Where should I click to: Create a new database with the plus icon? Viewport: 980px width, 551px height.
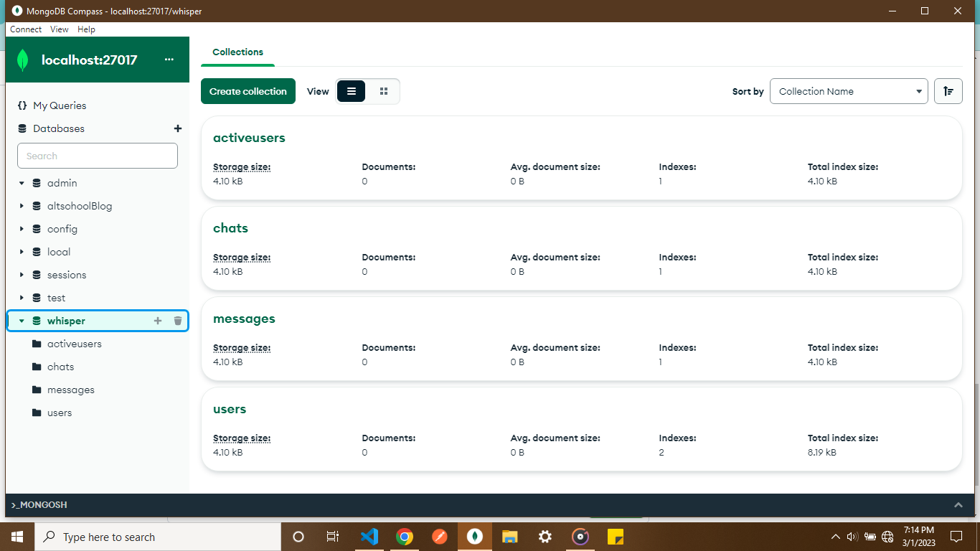[177, 128]
